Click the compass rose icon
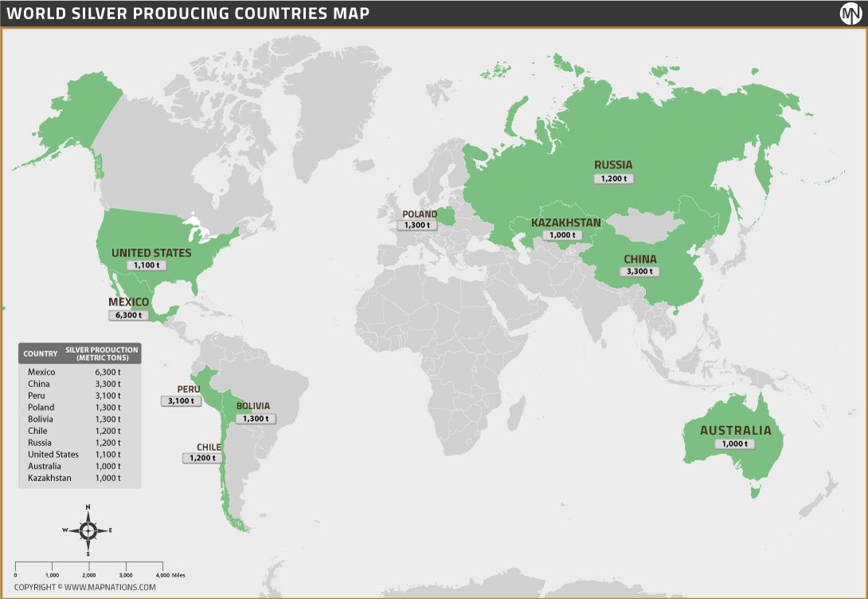 88,530
